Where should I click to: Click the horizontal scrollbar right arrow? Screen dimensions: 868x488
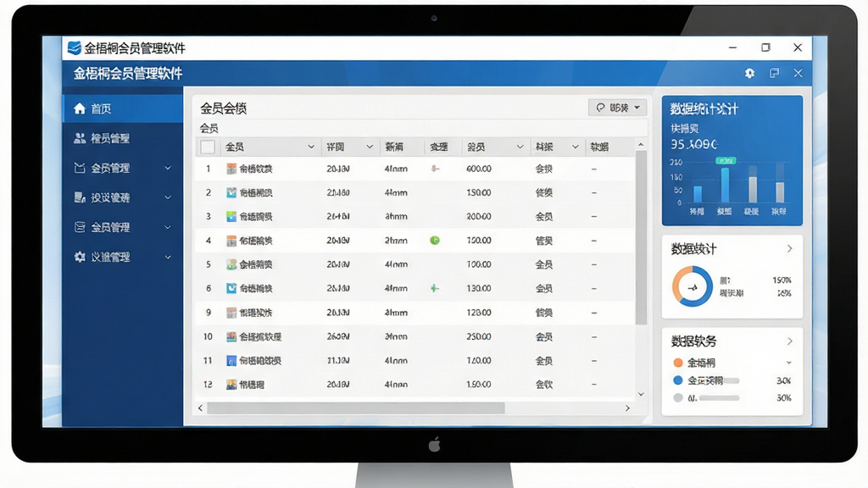(627, 408)
